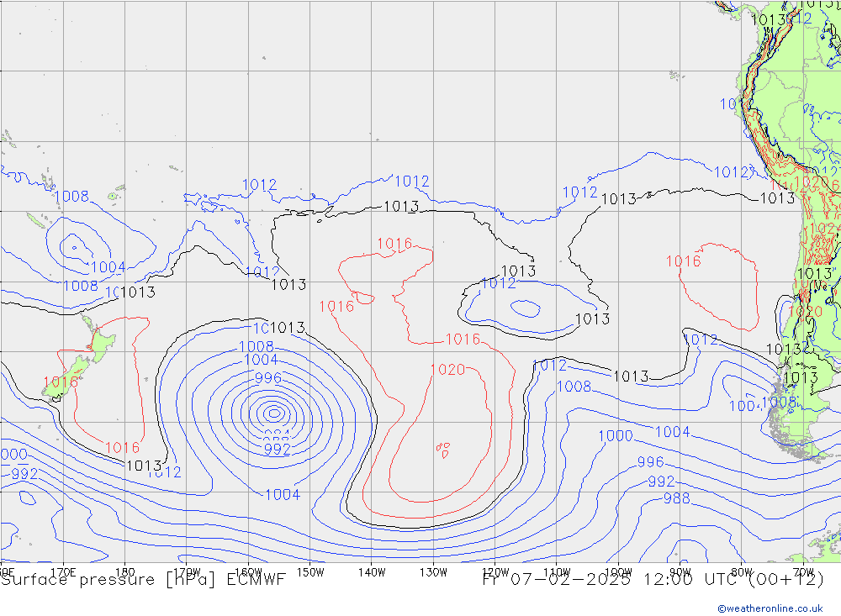Viewport: 841px width, 616px height.
Task: Click the black 1013 label beside the 1012 near Peru
Action: click(778, 198)
